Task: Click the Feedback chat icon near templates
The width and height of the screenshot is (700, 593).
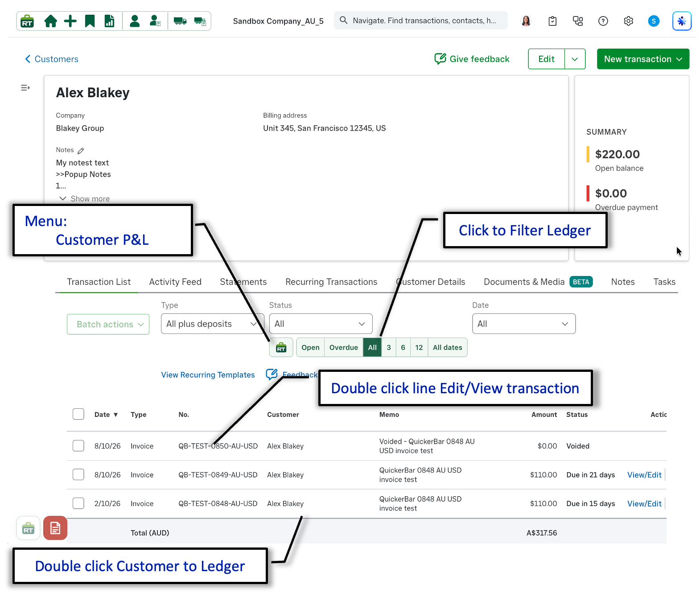Action: click(x=272, y=374)
